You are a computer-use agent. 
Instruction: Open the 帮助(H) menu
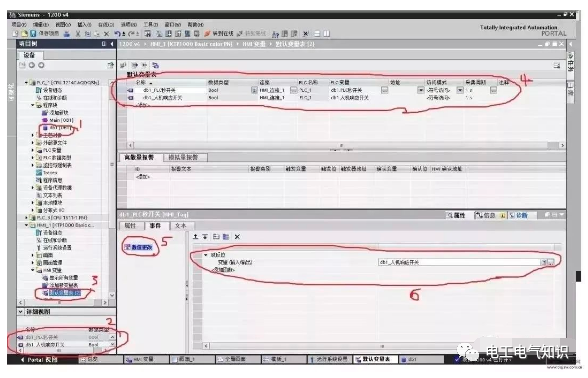click(x=195, y=24)
